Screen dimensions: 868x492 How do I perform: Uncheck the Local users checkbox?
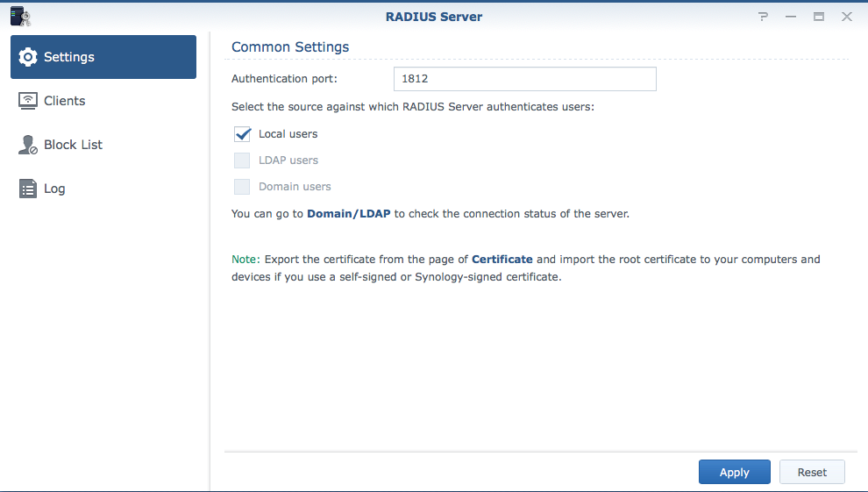click(x=242, y=134)
